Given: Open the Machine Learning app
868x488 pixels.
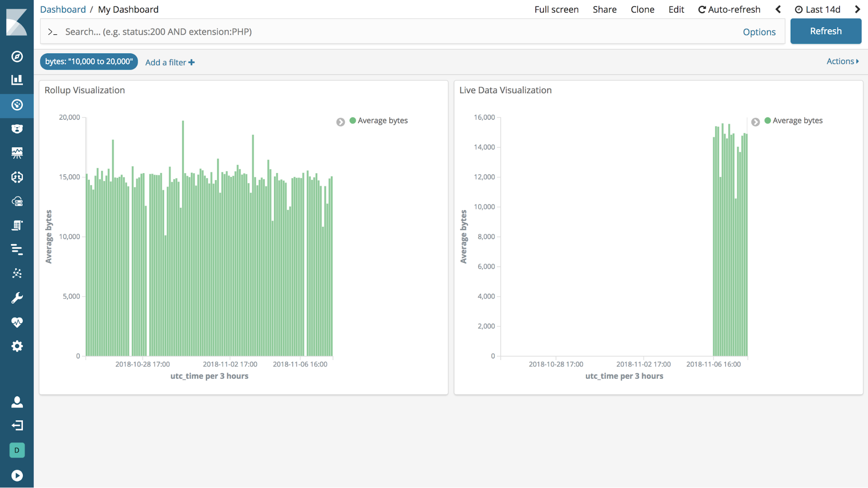Looking at the screenshot, I should tap(17, 177).
